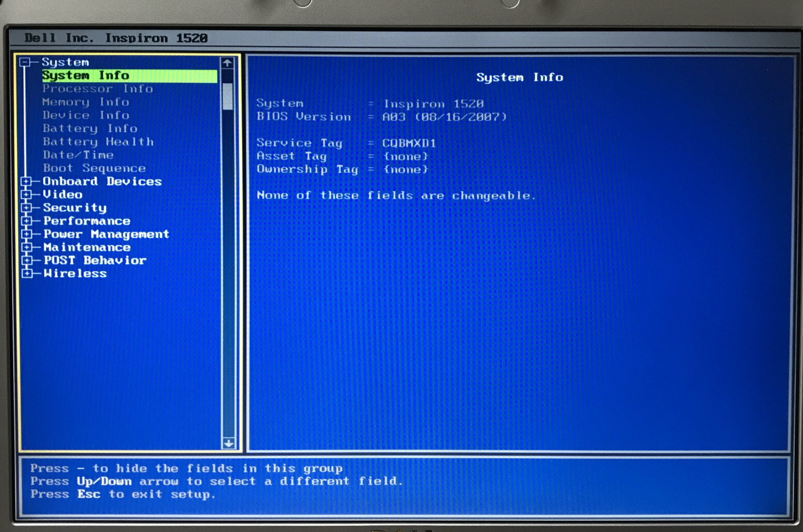Open Battery Health page
The height and width of the screenshot is (532, 803).
[98, 142]
